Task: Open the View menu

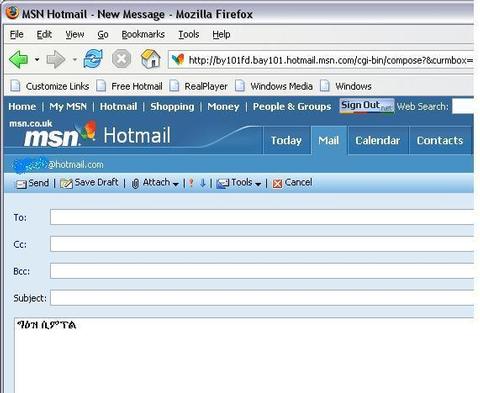Action: (x=75, y=34)
